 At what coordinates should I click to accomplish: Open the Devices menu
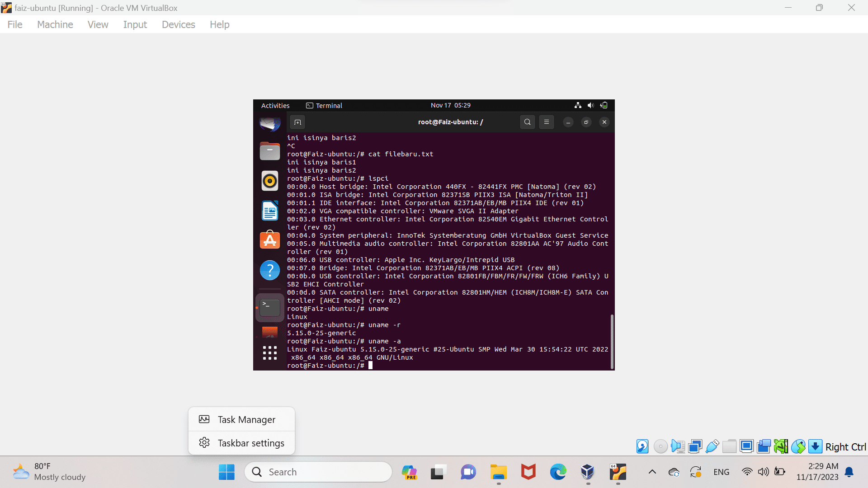[x=179, y=24]
